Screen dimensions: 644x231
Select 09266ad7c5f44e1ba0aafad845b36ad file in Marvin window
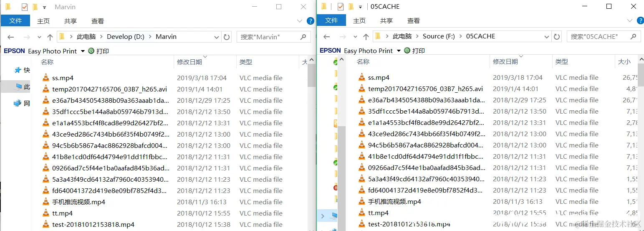coord(111,168)
